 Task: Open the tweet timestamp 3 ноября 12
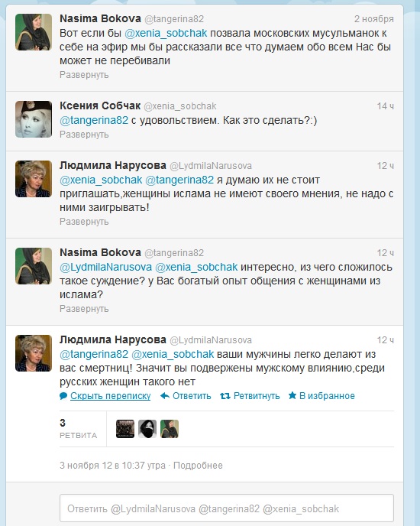coord(112,466)
